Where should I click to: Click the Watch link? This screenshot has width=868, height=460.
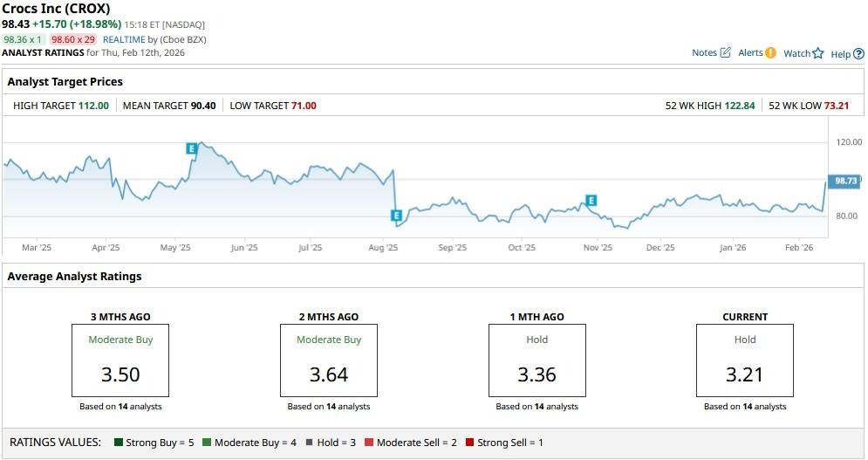click(x=796, y=53)
